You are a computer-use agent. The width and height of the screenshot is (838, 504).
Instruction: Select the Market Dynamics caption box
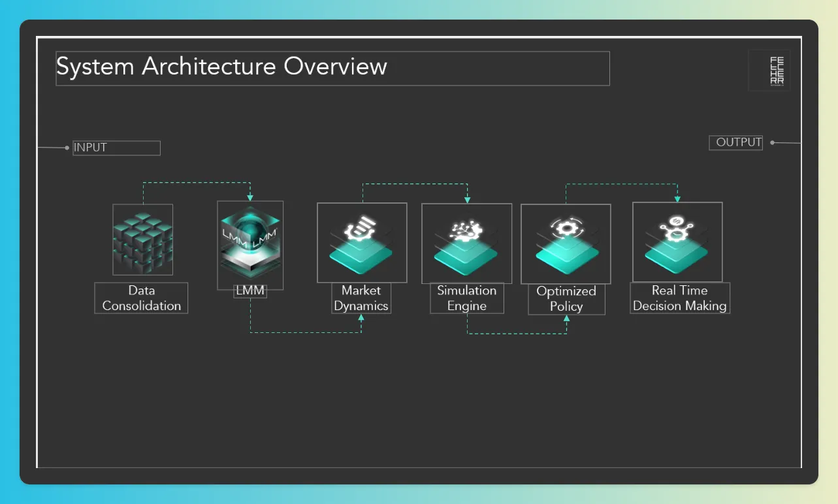[x=361, y=298]
